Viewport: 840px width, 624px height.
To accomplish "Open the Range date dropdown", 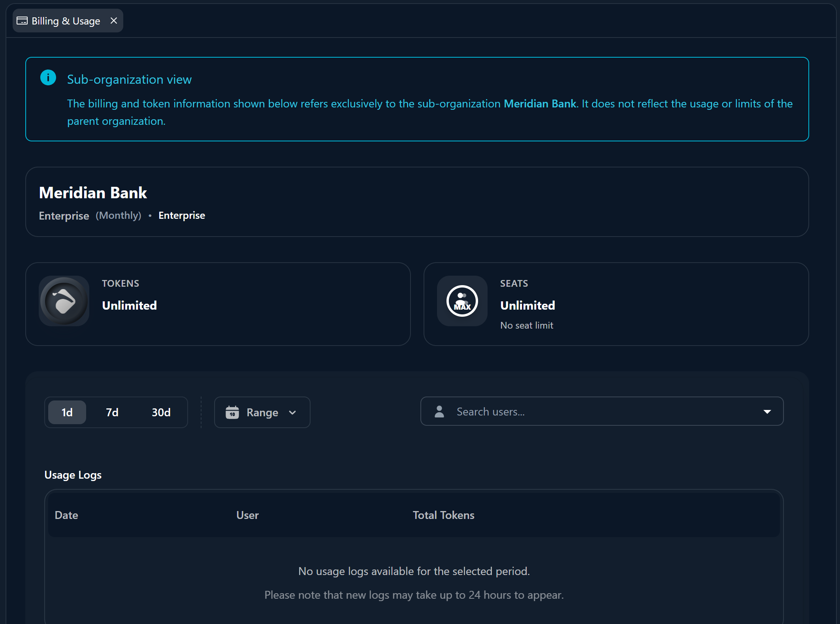I will click(262, 412).
